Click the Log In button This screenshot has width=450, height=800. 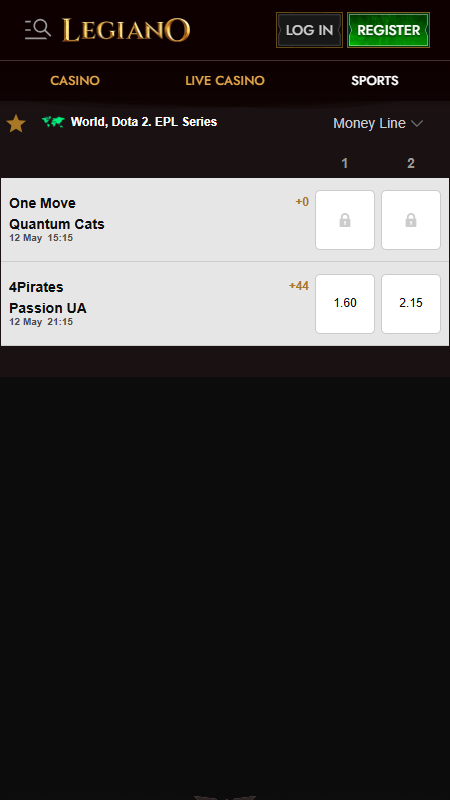coord(309,30)
